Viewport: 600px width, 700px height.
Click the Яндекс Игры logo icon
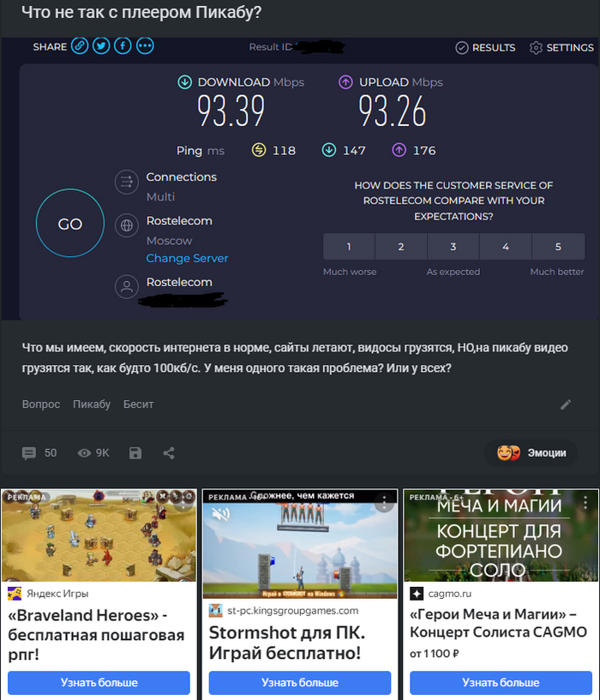pyautogui.click(x=15, y=593)
